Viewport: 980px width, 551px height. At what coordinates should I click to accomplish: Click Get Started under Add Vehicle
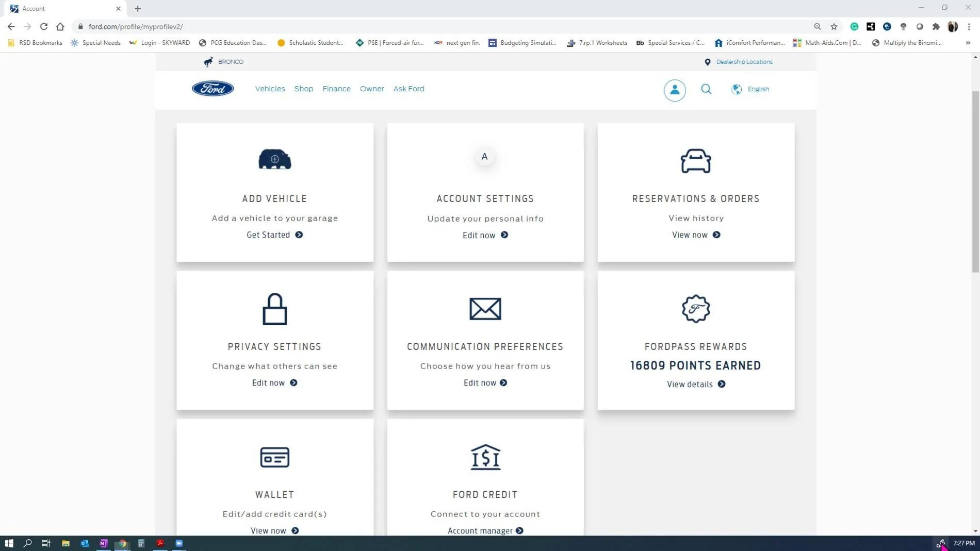point(274,235)
